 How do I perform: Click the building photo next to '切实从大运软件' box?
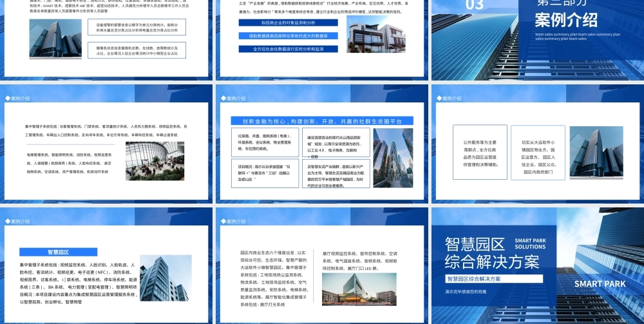[596, 152]
